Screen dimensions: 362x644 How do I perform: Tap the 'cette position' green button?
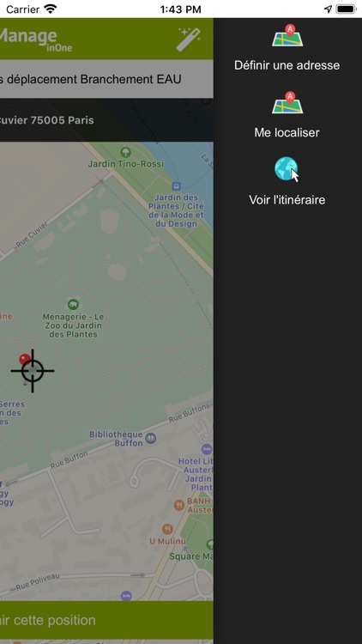106,620
